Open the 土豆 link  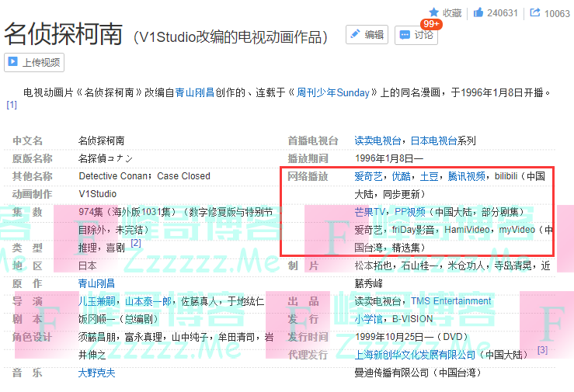coord(429,176)
